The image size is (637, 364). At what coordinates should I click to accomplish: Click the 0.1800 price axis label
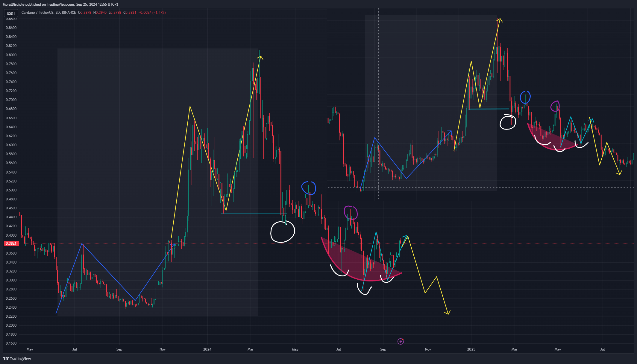point(11,334)
